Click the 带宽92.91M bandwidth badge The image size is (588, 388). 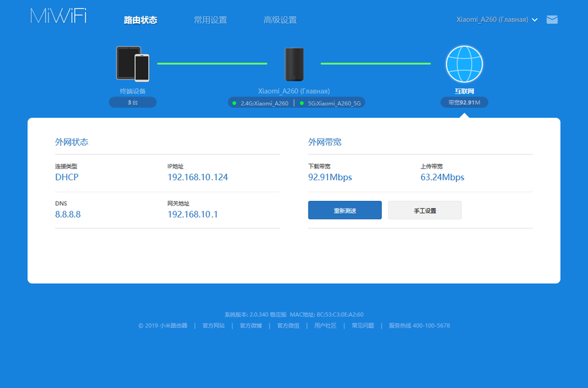tap(464, 102)
